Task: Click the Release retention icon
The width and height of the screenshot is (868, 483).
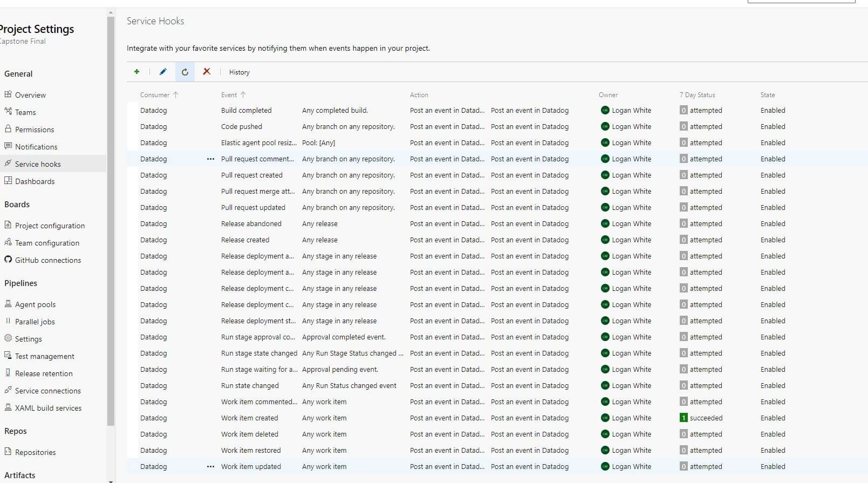Action: pos(8,373)
